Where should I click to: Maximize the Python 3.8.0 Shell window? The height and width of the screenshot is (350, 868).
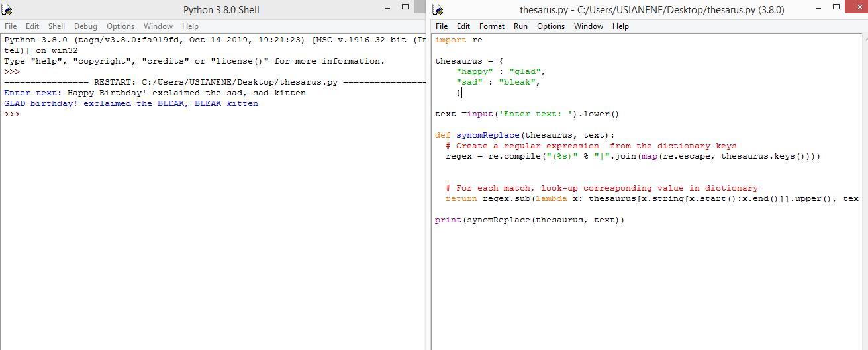405,7
